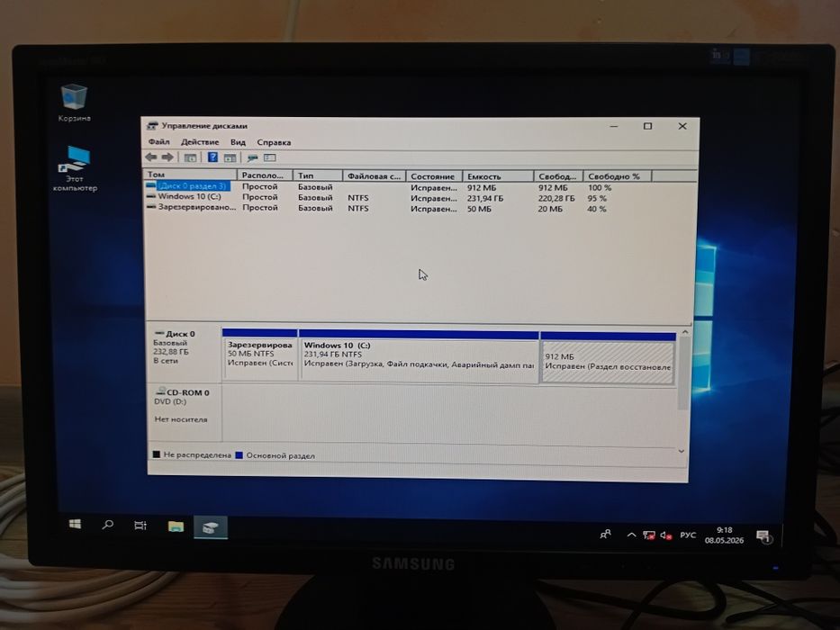Click the lower pane scrollbar up arrow

pyautogui.click(x=684, y=333)
